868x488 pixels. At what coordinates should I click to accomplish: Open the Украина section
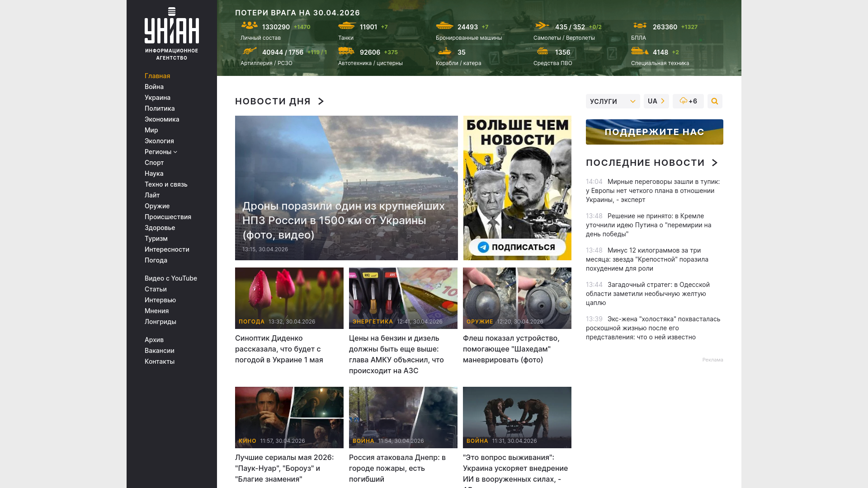click(157, 98)
